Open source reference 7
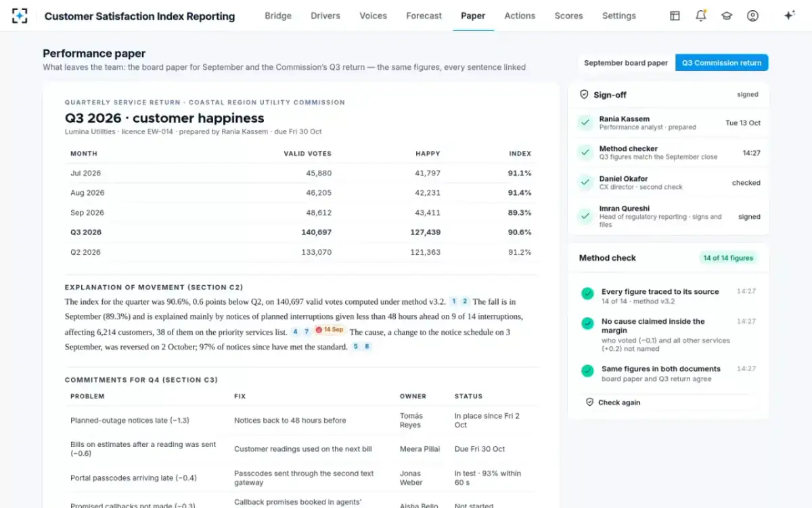 pyautogui.click(x=307, y=331)
